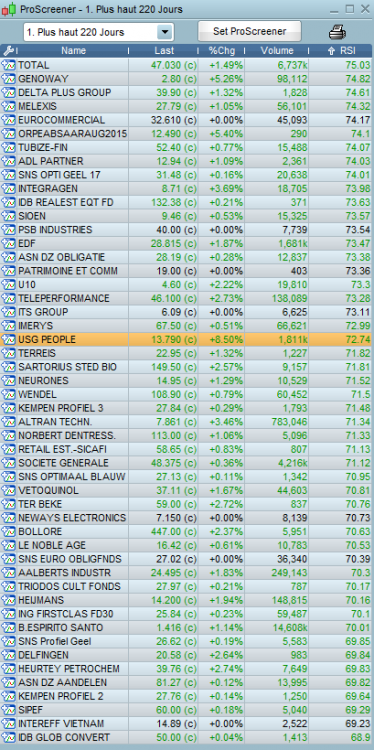This screenshot has width=374, height=750.
Task: Open the chart icon beside EDF
Action: pyautogui.click(x=9, y=243)
